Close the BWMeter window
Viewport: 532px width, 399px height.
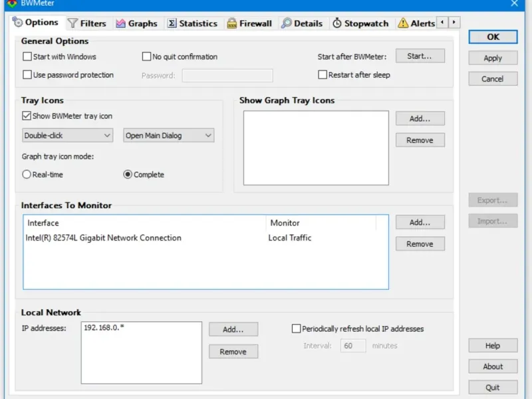(x=514, y=3)
